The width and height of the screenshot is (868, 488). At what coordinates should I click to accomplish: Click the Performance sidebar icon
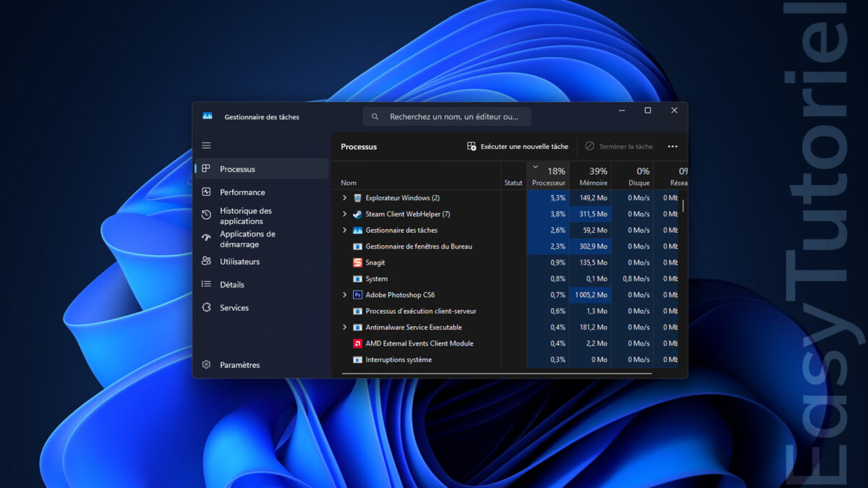click(x=206, y=192)
